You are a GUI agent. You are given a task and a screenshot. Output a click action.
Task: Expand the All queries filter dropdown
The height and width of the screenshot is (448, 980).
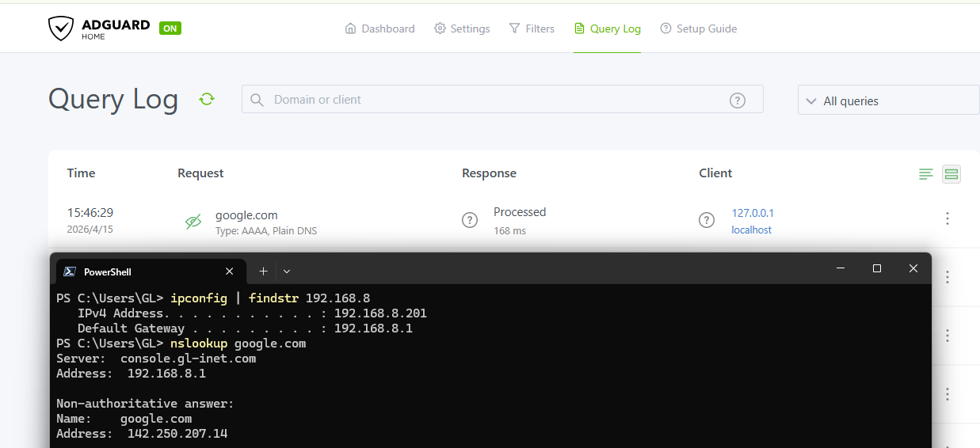[889, 101]
